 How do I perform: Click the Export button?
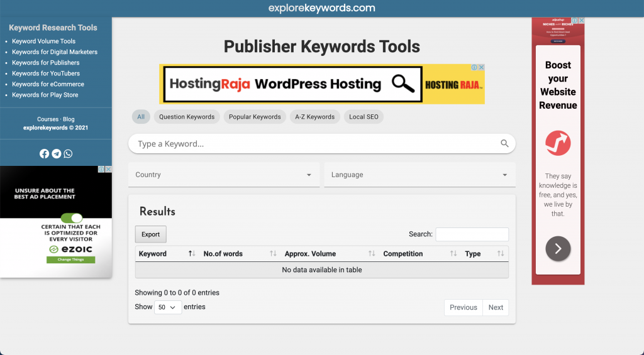(x=151, y=234)
